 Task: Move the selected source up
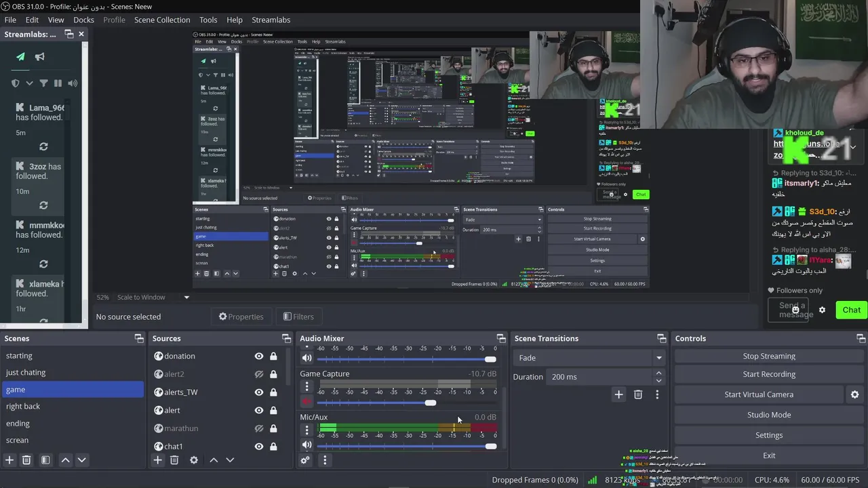click(x=214, y=460)
